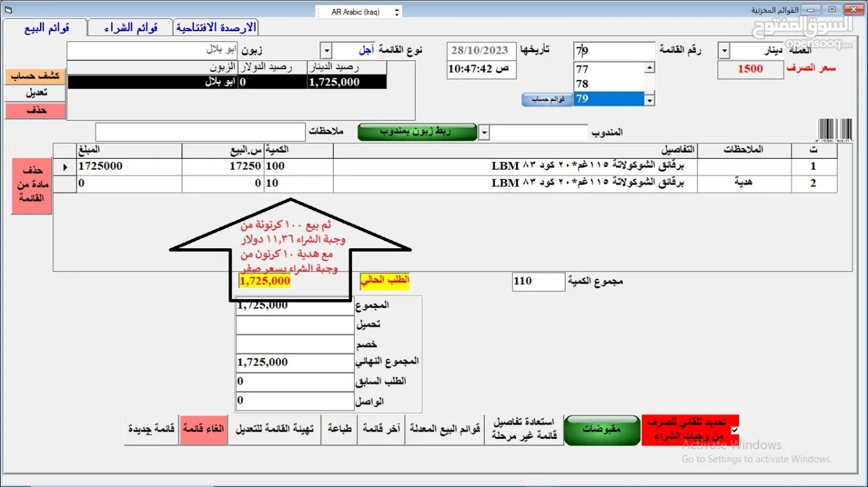
Task: Click the الكمية cell 100
Action: [x=299, y=166]
